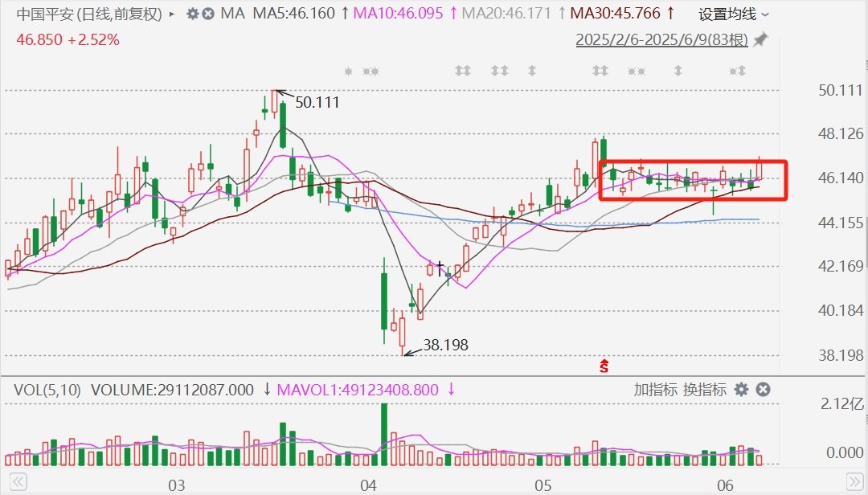Click the 48.126 price axis label

(841, 133)
